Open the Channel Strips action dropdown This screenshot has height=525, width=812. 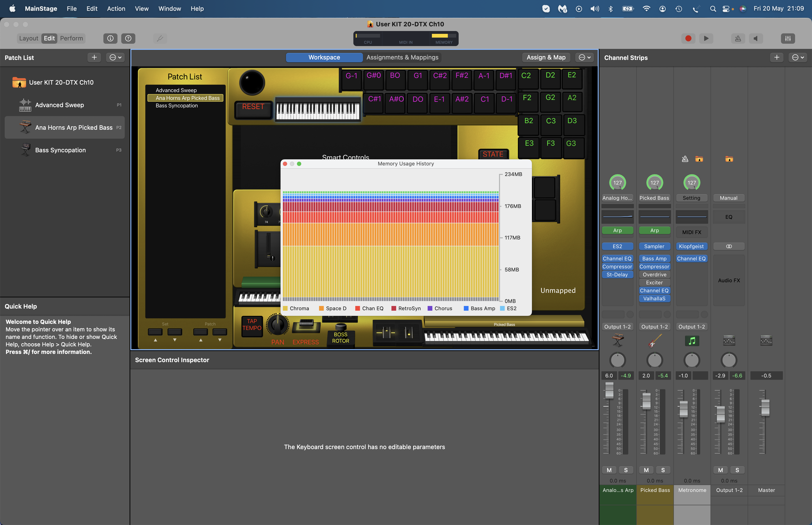pyautogui.click(x=798, y=58)
